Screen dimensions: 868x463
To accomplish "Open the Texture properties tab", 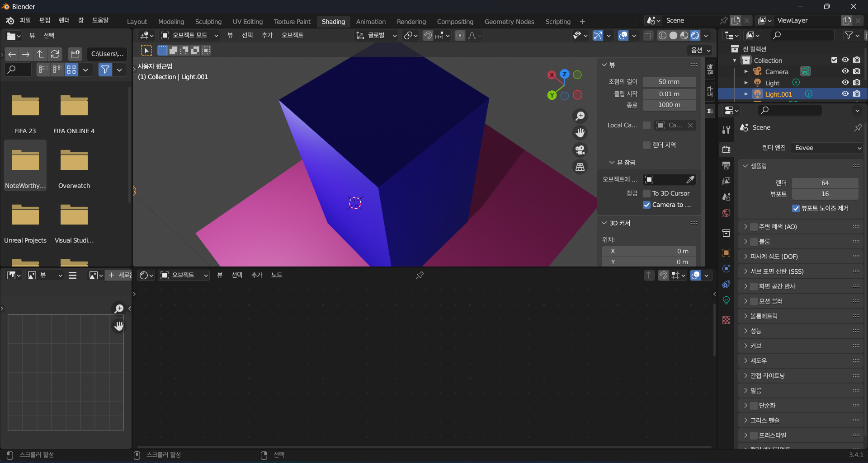I will pos(726,320).
